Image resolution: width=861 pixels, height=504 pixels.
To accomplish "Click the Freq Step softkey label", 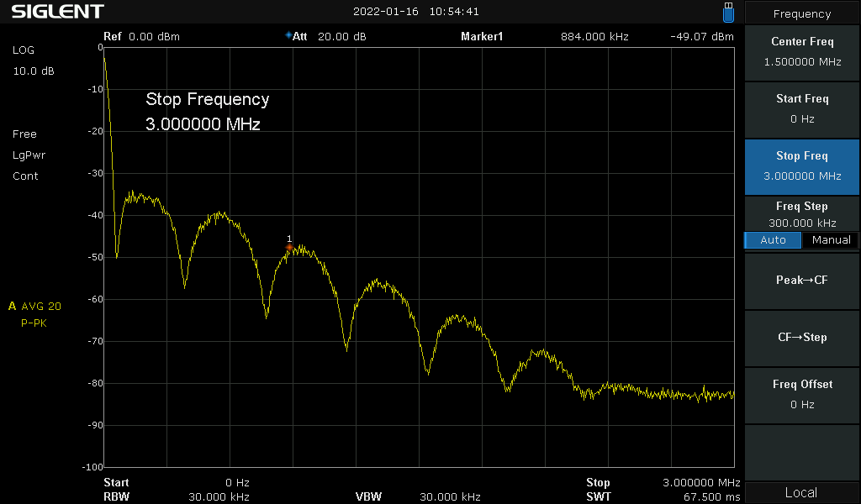I will (801, 206).
